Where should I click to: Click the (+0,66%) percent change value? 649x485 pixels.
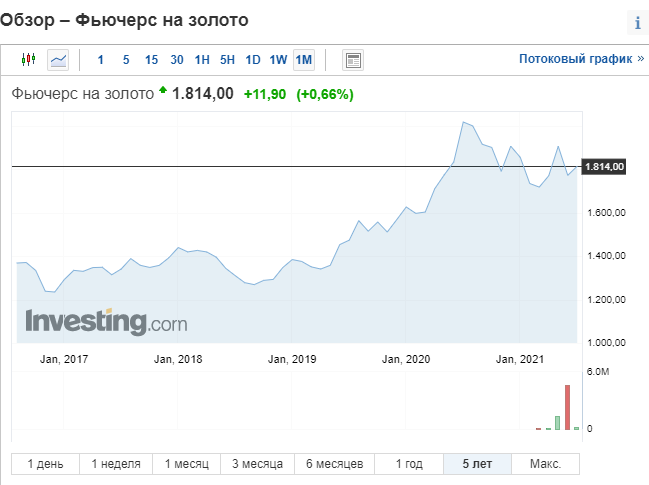click(325, 94)
